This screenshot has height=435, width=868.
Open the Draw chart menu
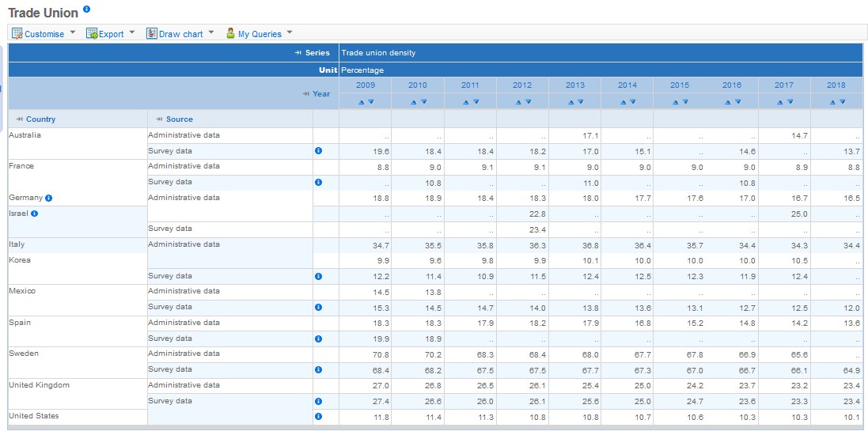tap(180, 34)
